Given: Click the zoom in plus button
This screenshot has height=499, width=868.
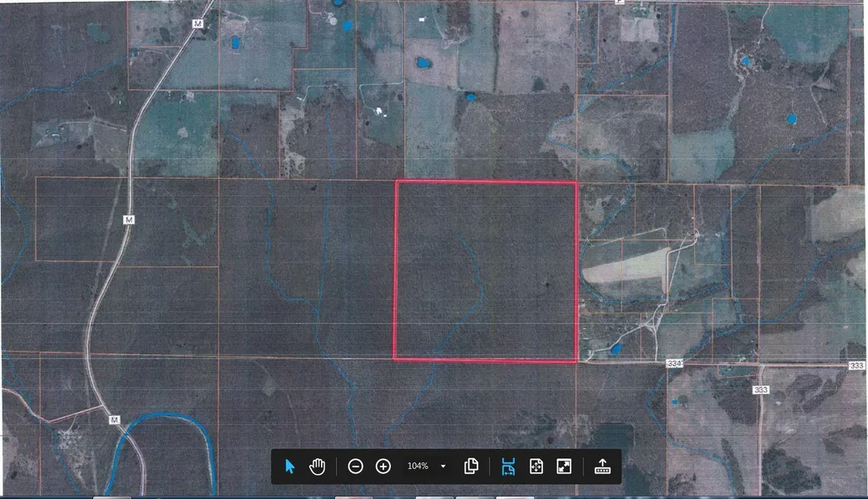Looking at the screenshot, I should coord(383,467).
